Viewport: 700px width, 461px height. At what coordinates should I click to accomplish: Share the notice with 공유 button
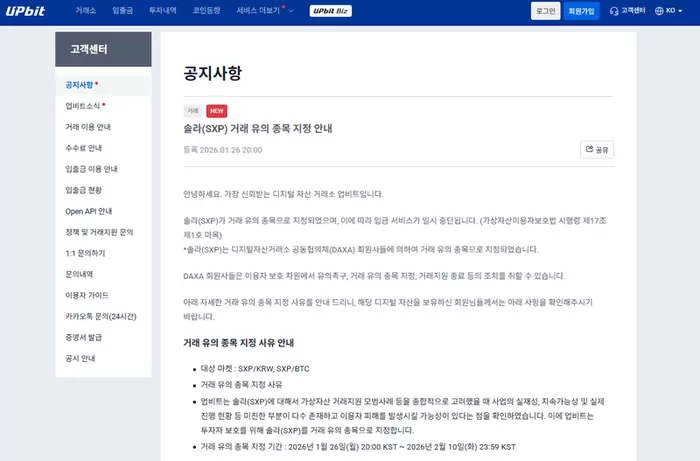597,150
